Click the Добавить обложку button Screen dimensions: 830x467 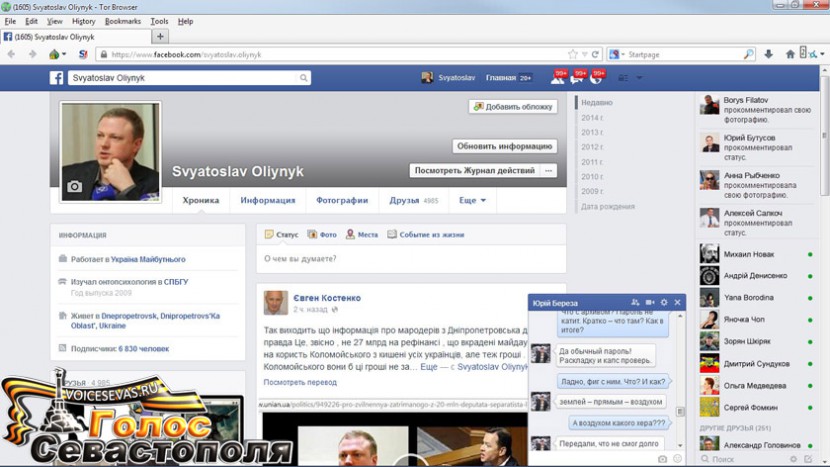coord(512,106)
